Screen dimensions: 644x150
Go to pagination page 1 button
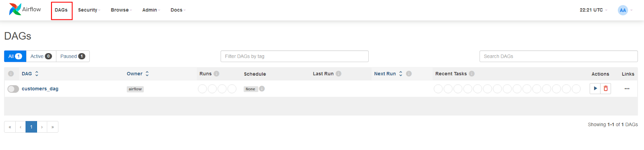(31, 127)
